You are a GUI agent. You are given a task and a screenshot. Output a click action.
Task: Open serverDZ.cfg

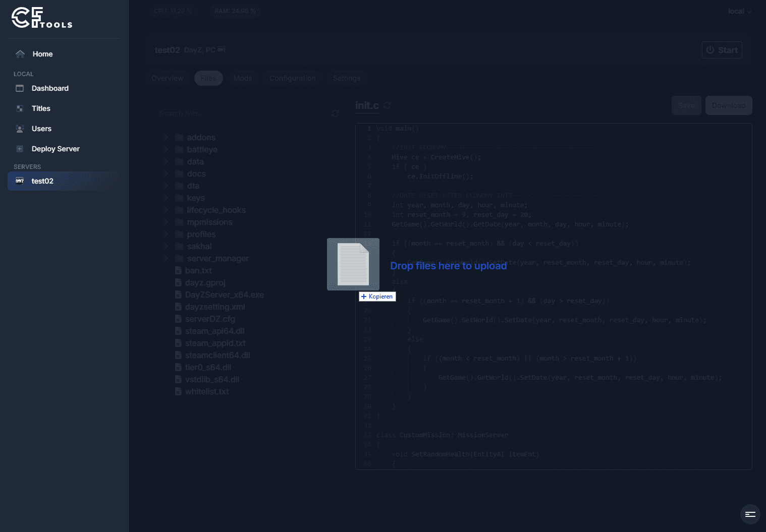click(210, 319)
